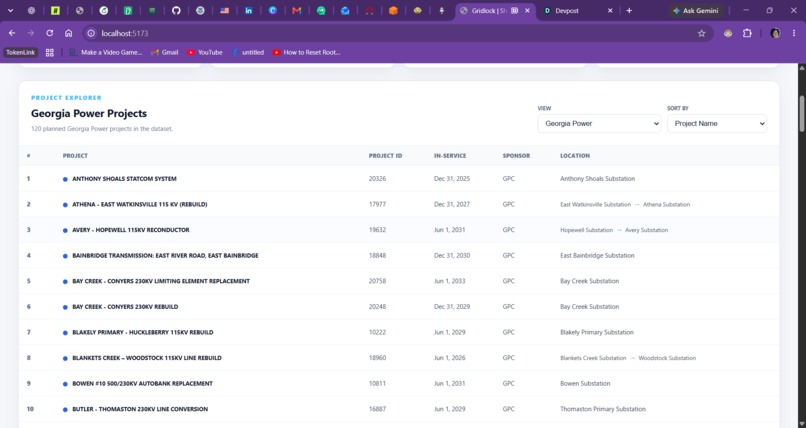
Task: Click in-service date Jun 1, 2033
Action: pos(449,281)
